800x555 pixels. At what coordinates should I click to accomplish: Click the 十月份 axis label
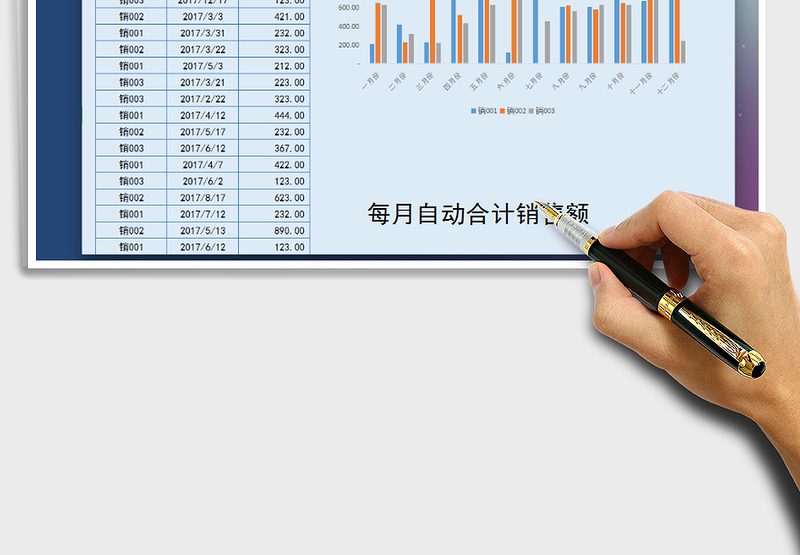615,81
